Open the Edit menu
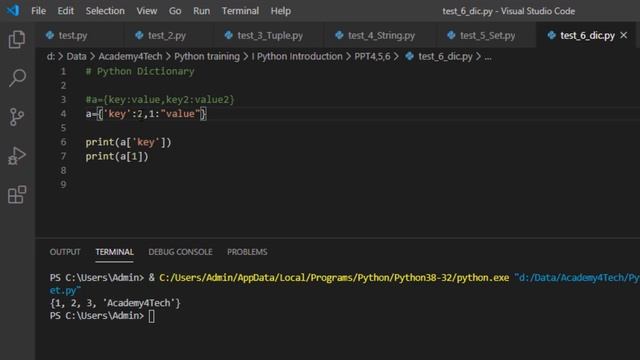 point(65,11)
